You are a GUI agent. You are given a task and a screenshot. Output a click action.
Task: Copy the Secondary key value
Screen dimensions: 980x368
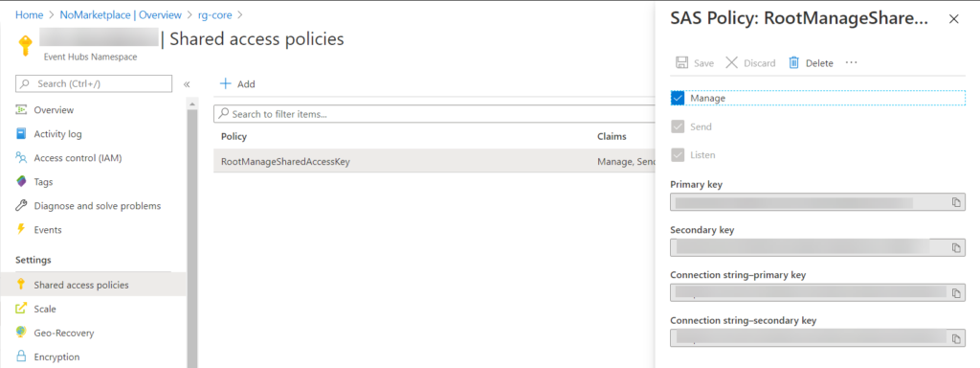click(x=956, y=248)
